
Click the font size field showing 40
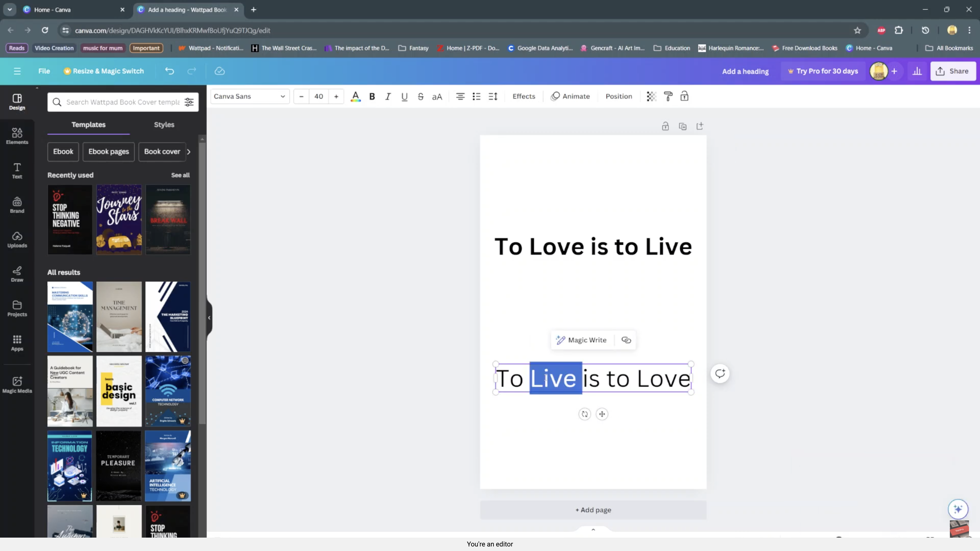click(319, 97)
